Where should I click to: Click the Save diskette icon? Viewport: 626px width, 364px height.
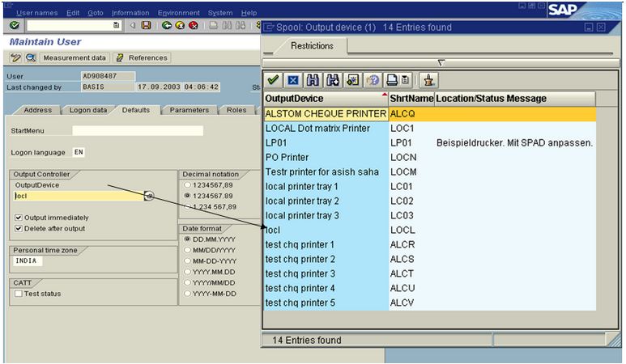[147, 26]
